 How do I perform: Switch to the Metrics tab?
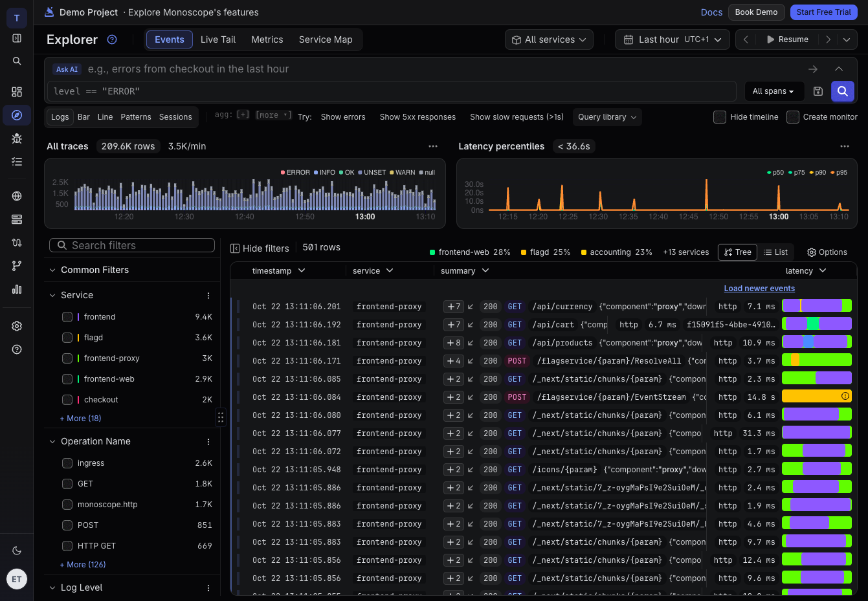(267, 39)
